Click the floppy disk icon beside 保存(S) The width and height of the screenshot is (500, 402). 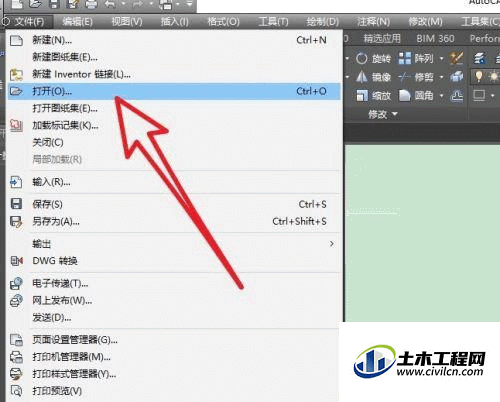[16, 204]
